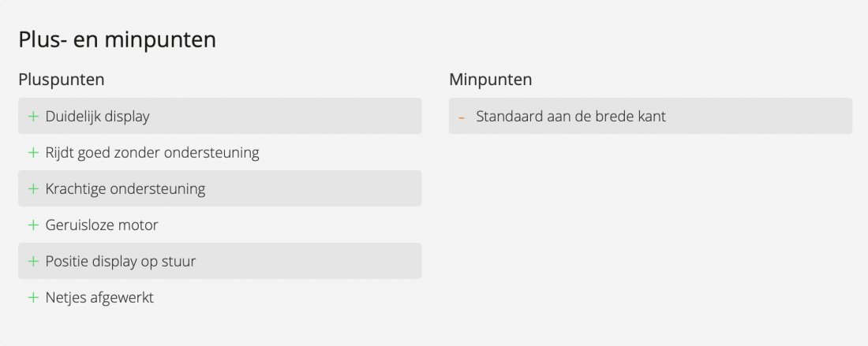
Task: Click the green plus before Krachtige ondersteuning
Action: [33, 188]
